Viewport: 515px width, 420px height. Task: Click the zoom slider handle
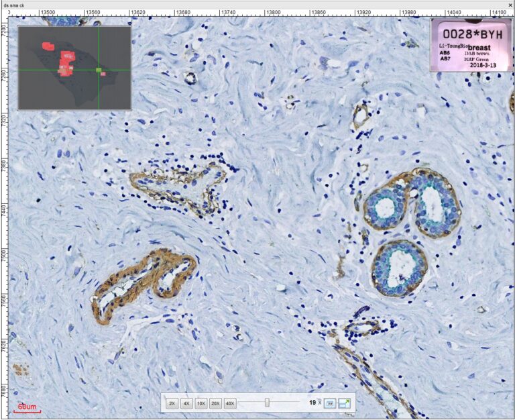pyautogui.click(x=267, y=403)
